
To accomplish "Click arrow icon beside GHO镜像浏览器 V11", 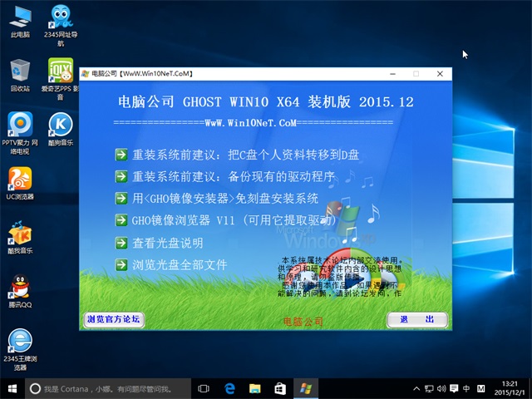I will 121,220.
